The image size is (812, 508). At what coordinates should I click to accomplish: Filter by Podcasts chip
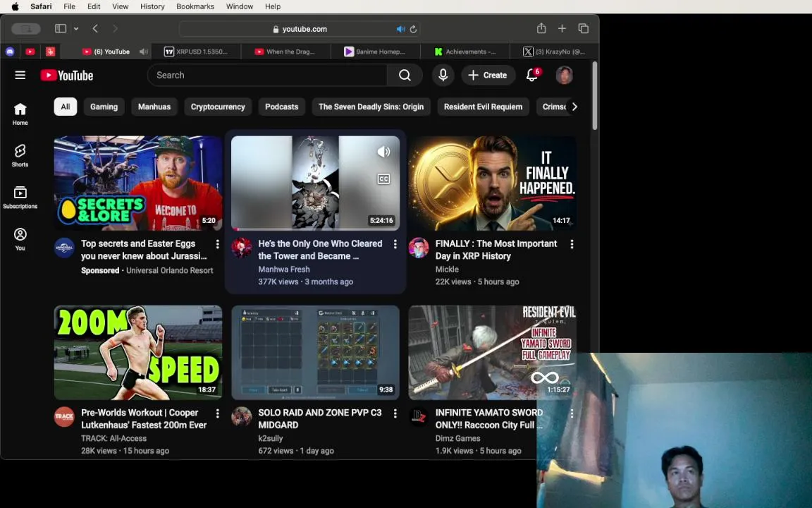coord(282,107)
